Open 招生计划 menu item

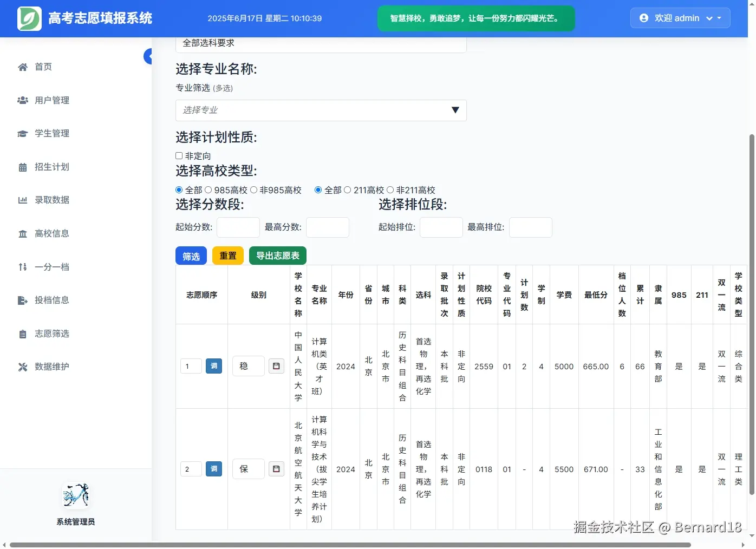click(x=52, y=167)
